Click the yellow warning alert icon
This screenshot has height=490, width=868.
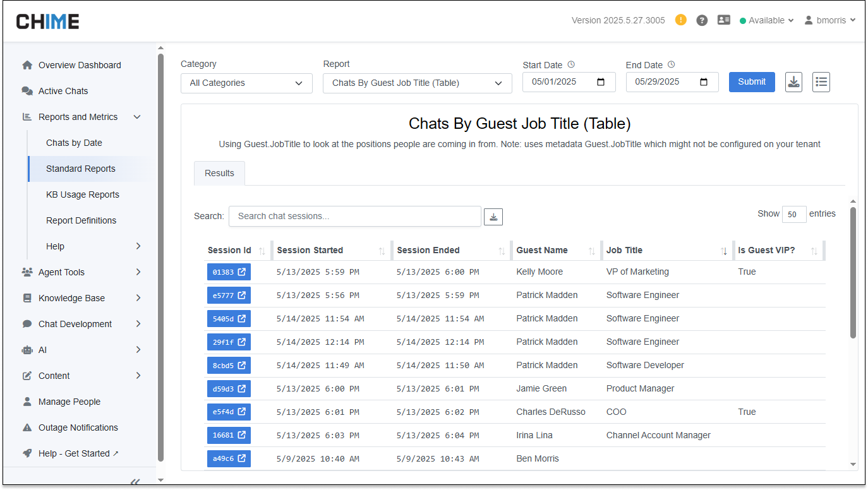tap(680, 20)
